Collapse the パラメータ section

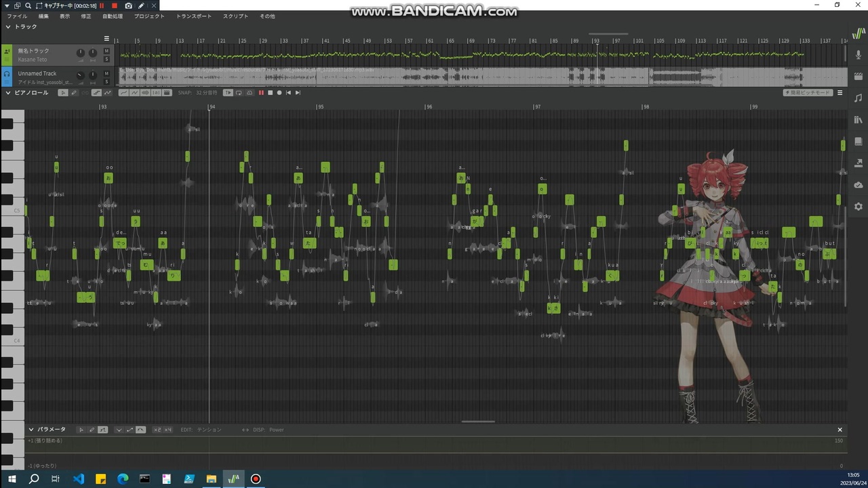coord(31,430)
